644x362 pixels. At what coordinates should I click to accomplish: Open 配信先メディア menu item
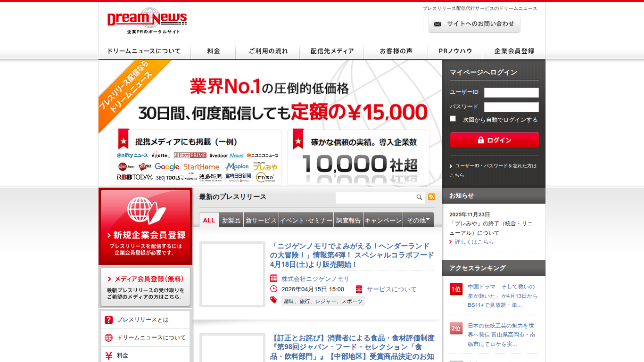332,51
